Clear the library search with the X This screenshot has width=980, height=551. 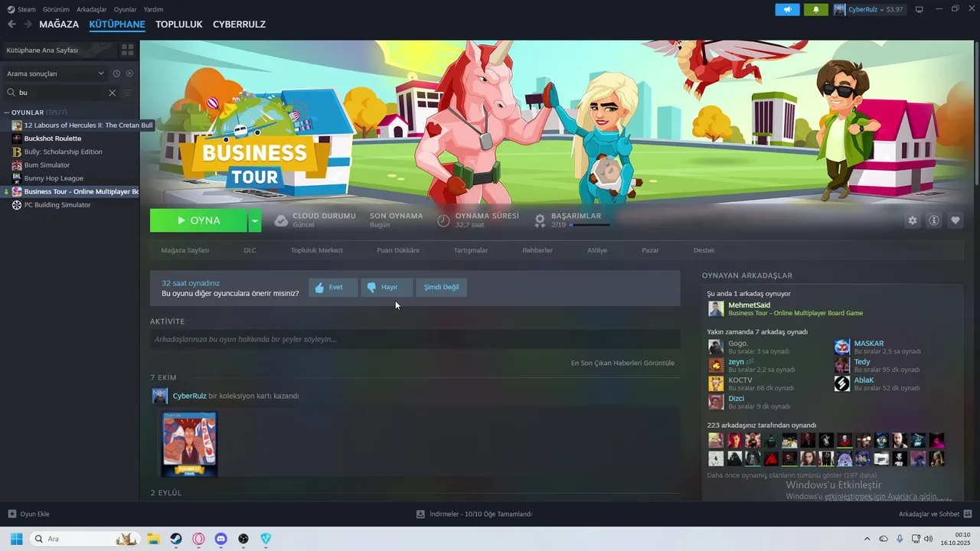coord(112,93)
